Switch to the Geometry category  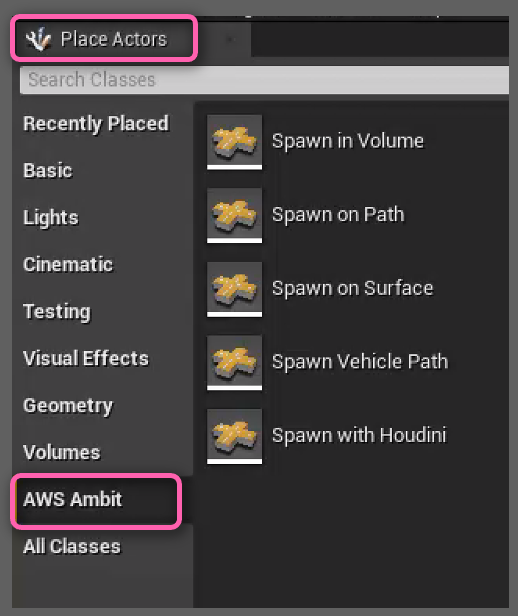[68, 405]
